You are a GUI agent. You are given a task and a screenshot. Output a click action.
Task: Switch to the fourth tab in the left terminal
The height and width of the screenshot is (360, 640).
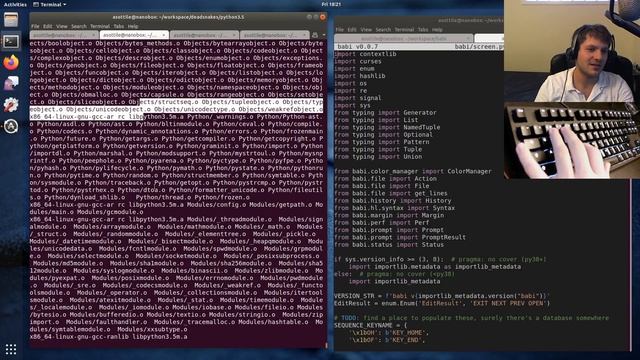pyautogui.click(x=274, y=35)
